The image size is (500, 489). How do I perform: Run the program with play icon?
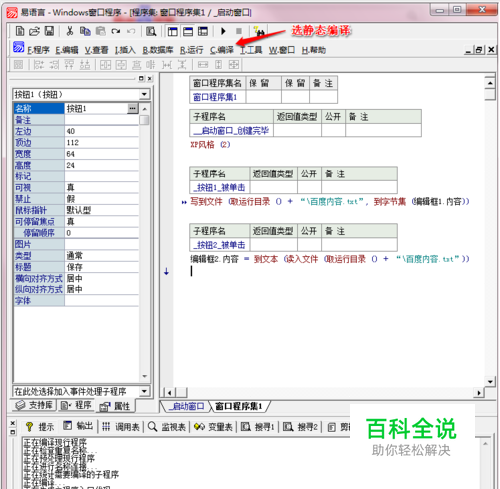[x=223, y=31]
